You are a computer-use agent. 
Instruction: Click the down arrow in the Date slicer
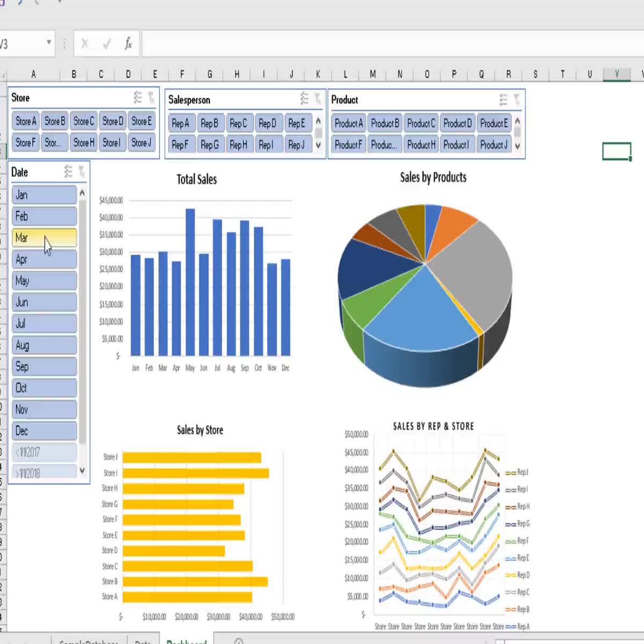tap(82, 471)
